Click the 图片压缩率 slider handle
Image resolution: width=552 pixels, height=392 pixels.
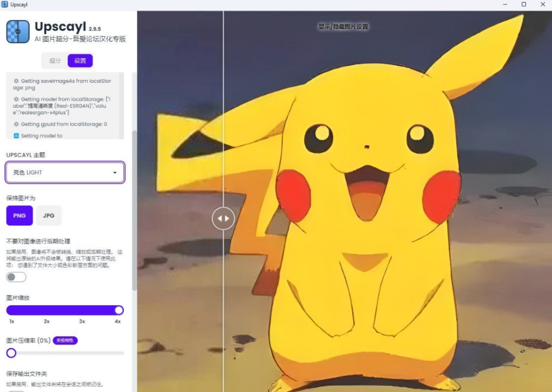coord(11,353)
